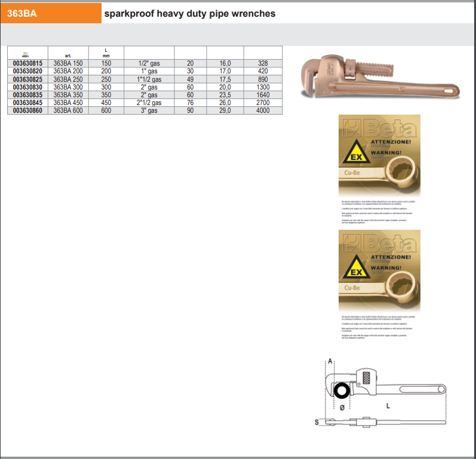Click the weight value 1300
Viewport: 476px width, 459px height.
click(x=263, y=87)
